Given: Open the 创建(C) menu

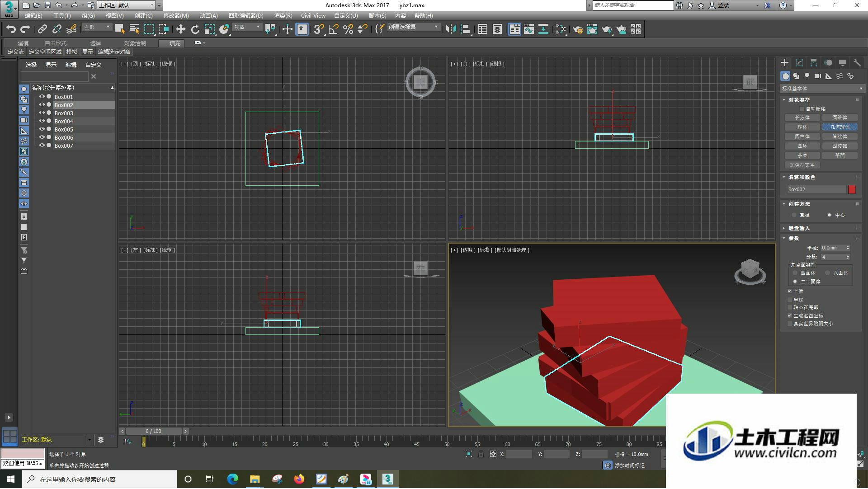Looking at the screenshot, I should click(x=144, y=16).
